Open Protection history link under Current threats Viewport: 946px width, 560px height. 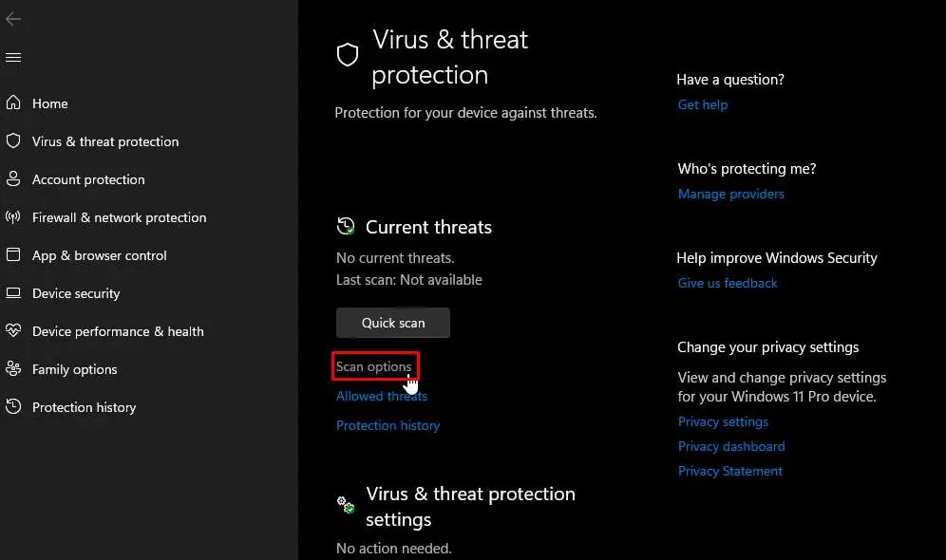(x=388, y=425)
